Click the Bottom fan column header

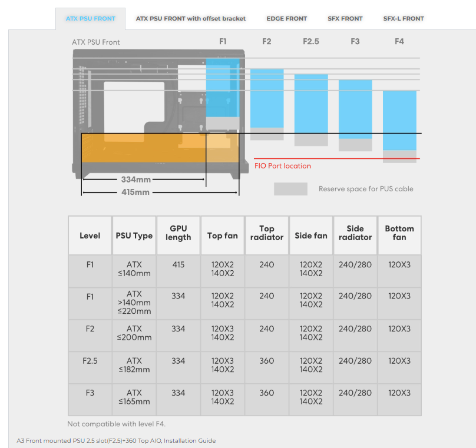[x=399, y=235]
